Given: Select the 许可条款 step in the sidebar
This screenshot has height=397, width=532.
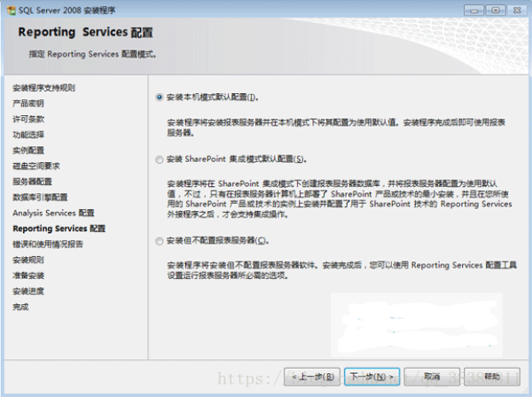Looking at the screenshot, I should [28, 119].
